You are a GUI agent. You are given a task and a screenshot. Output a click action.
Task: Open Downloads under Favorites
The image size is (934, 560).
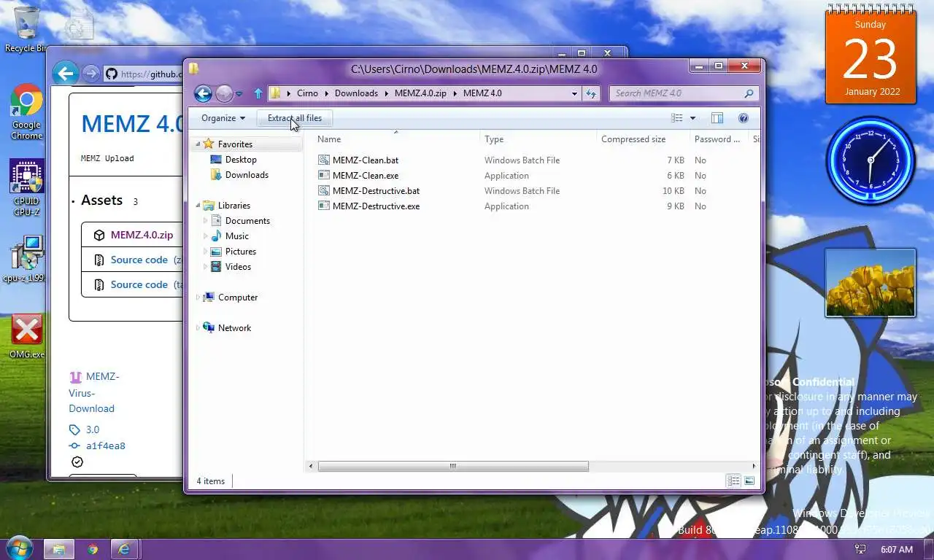click(x=247, y=175)
